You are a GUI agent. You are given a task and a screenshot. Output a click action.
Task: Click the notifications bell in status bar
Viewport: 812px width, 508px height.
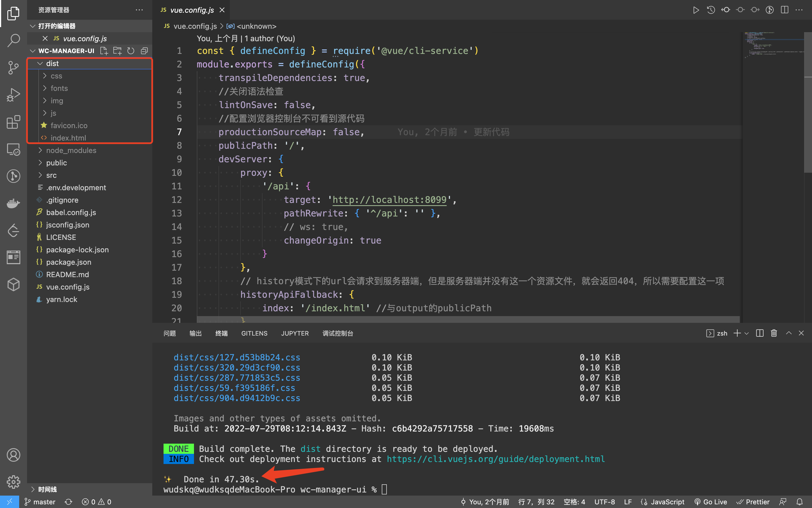coord(800,502)
